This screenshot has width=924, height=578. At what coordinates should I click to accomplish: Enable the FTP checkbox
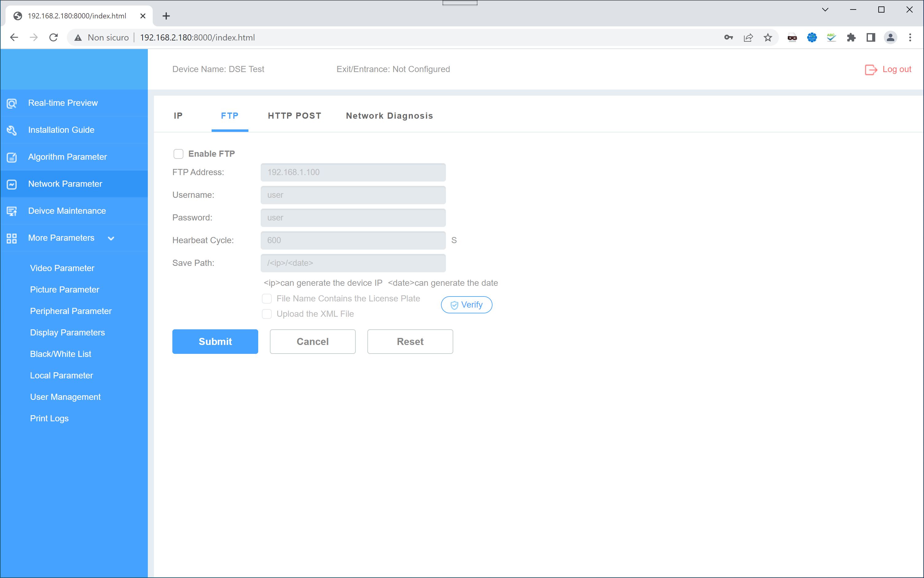pos(178,154)
